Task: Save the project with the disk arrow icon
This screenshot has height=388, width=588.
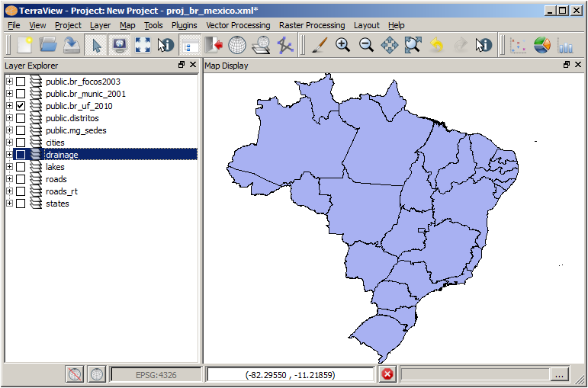Action: [x=72, y=45]
